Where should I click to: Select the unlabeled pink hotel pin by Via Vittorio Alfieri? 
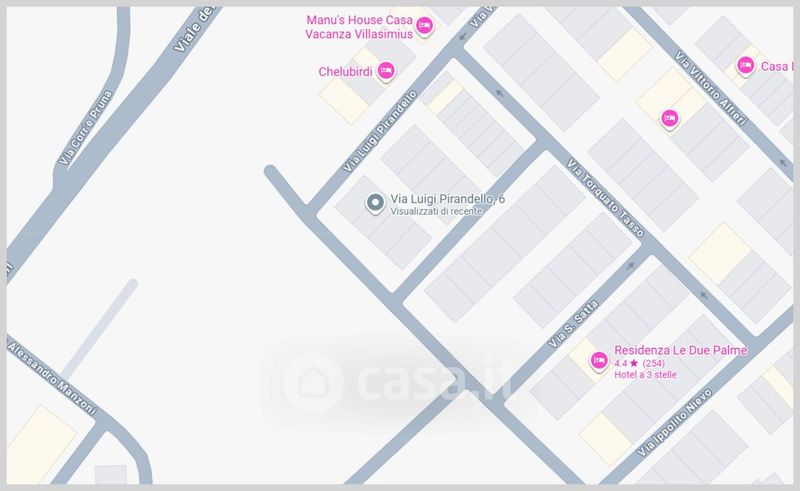pyautogui.click(x=669, y=119)
